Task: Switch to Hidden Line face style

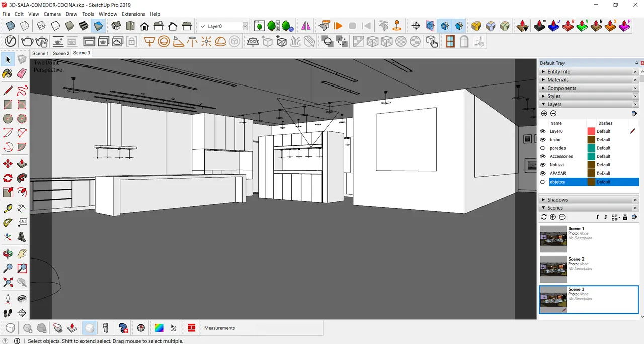Action: tap(55, 26)
